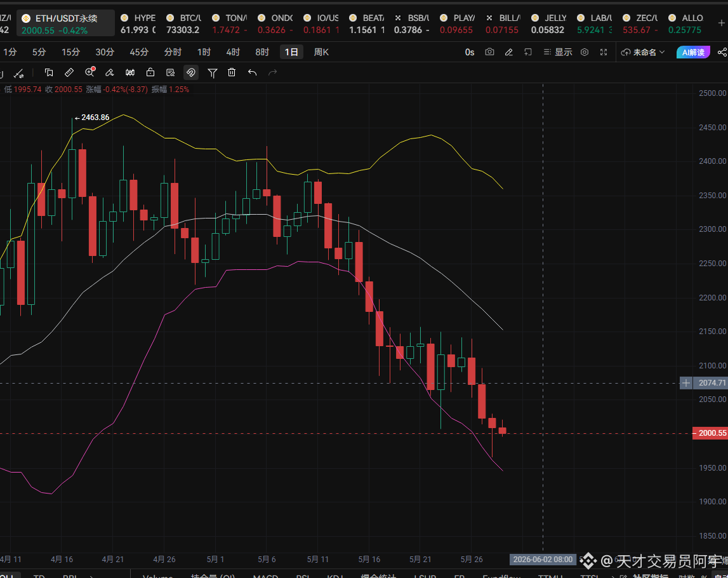728x578 pixels.
Task: Click the AI解读 button
Action: (693, 52)
